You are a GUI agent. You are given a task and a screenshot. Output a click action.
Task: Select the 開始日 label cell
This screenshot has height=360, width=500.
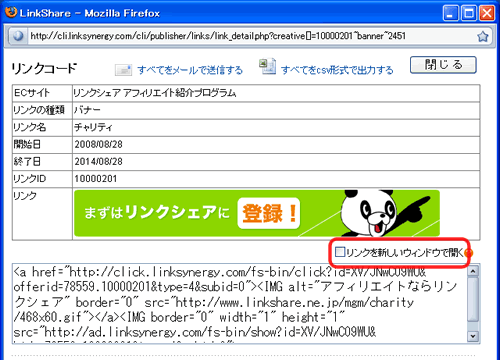pyautogui.click(x=42, y=145)
